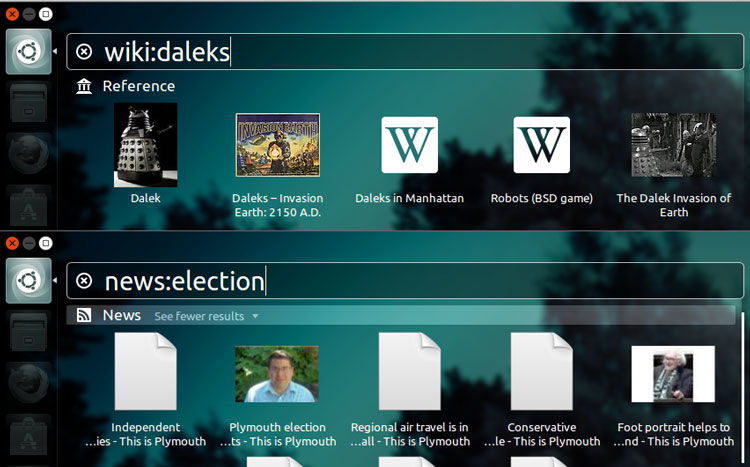
Task: Open the Plymouth election news thumbnail
Action: coord(277,374)
